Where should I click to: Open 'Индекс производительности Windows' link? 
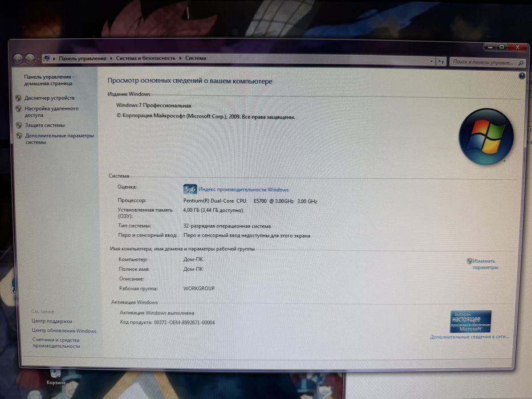243,190
